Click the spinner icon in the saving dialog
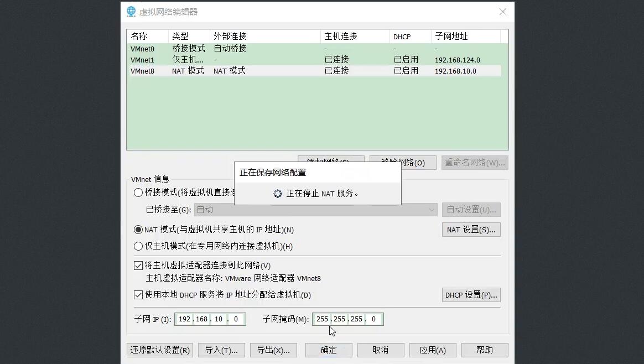The height and width of the screenshot is (364, 644). [x=278, y=194]
